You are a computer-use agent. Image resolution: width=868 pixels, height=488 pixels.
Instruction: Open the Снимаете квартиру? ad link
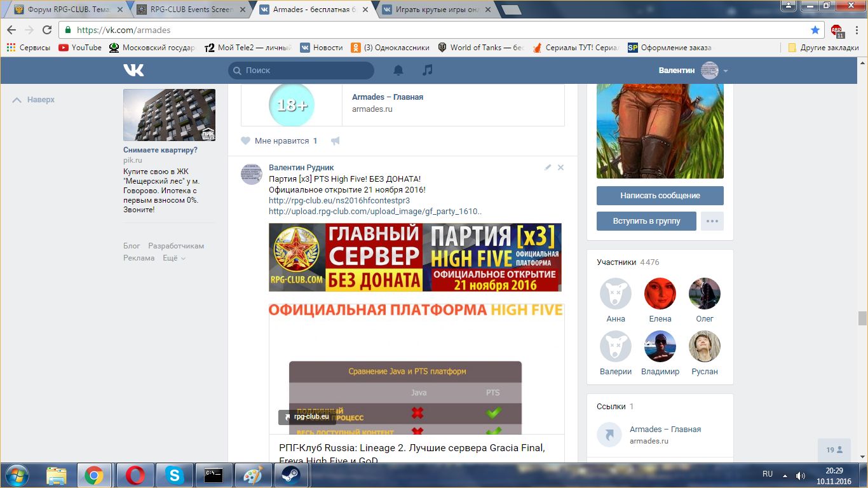[x=160, y=150]
